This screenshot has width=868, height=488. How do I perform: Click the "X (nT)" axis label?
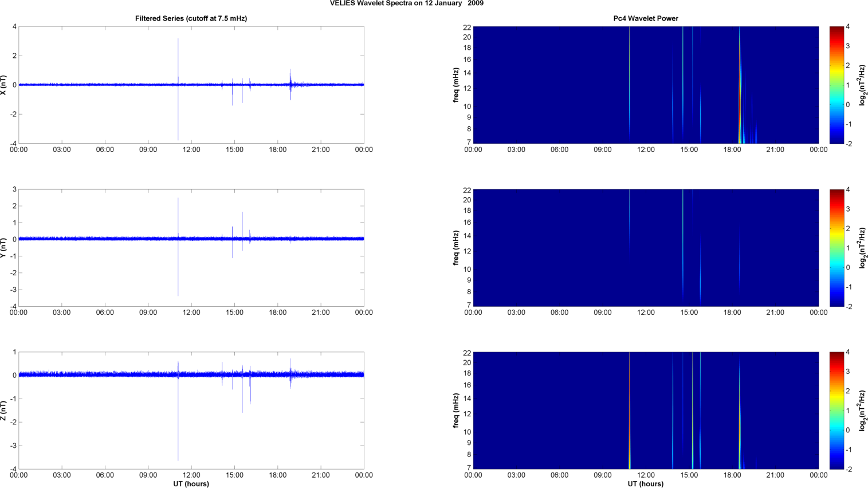(4, 85)
